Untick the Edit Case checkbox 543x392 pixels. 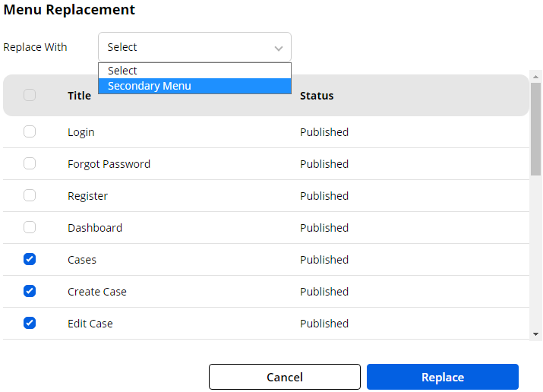30,323
